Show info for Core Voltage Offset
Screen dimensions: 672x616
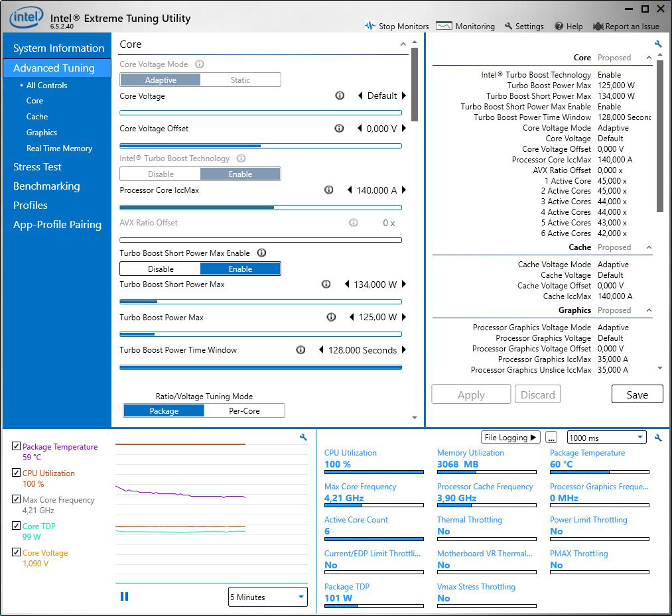[x=339, y=129]
